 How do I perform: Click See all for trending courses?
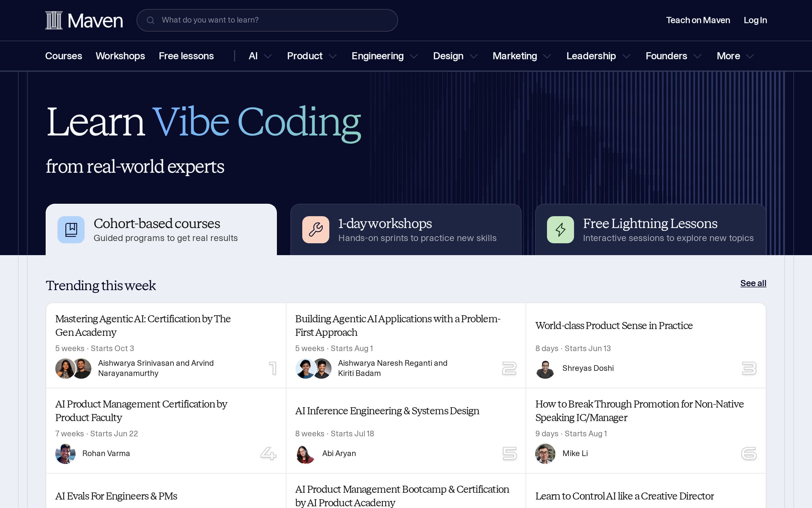pyautogui.click(x=753, y=283)
